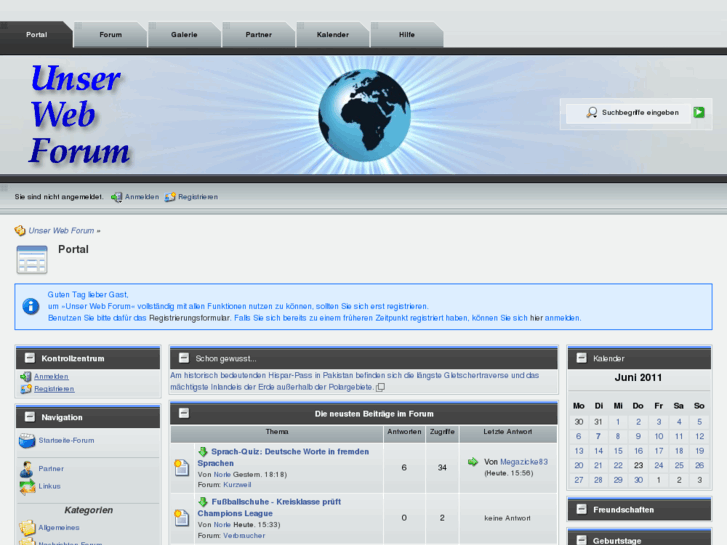Click the 'anmelden' link at end of the notice
The height and width of the screenshot is (545, 727).
click(x=562, y=318)
